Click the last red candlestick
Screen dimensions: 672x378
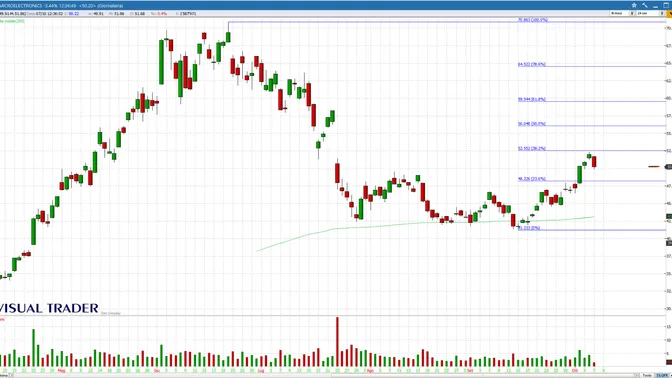[594, 162]
